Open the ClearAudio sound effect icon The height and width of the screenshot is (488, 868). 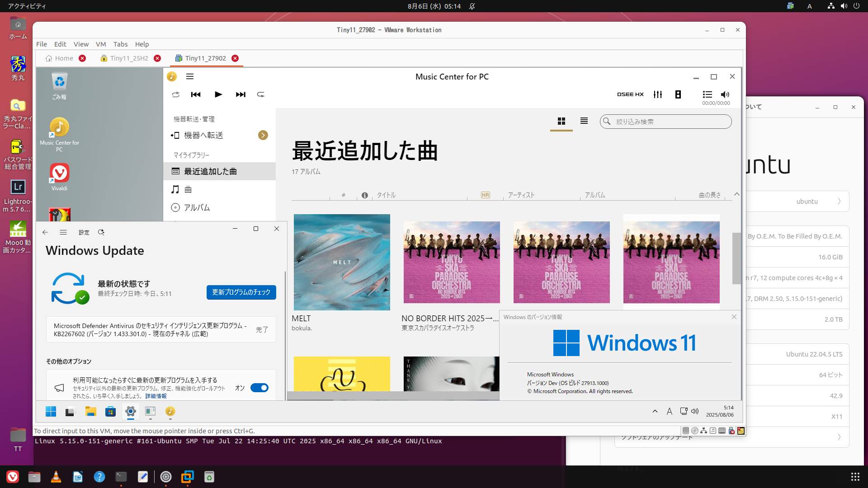(x=678, y=94)
